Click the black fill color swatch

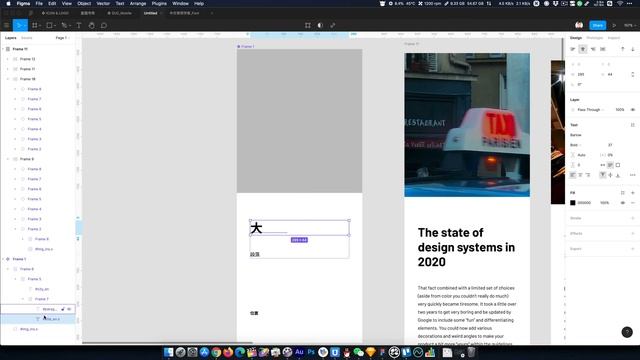(x=573, y=203)
